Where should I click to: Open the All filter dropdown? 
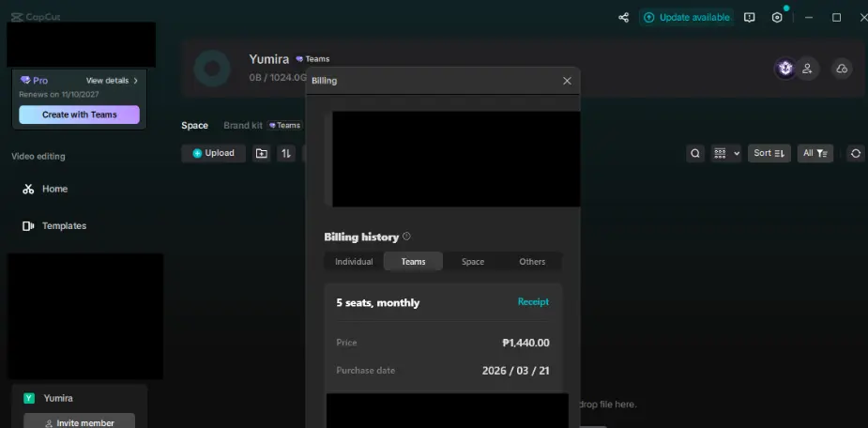815,153
